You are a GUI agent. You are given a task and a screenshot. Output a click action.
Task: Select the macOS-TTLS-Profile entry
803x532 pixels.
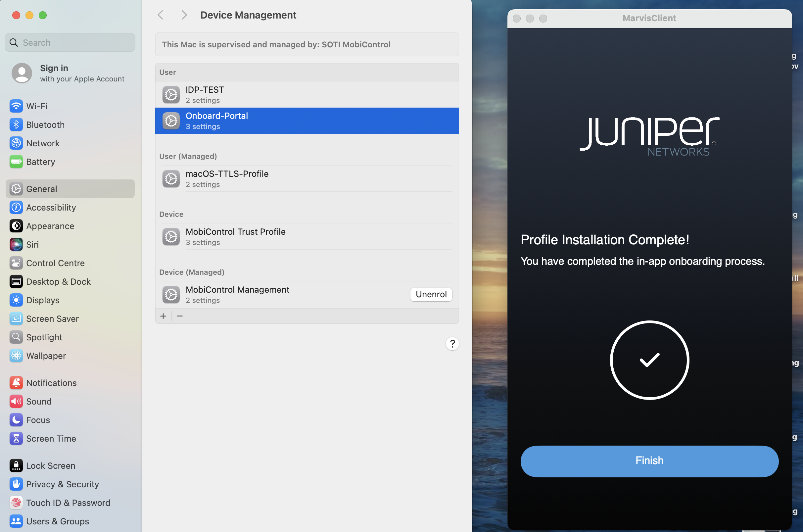pos(307,179)
